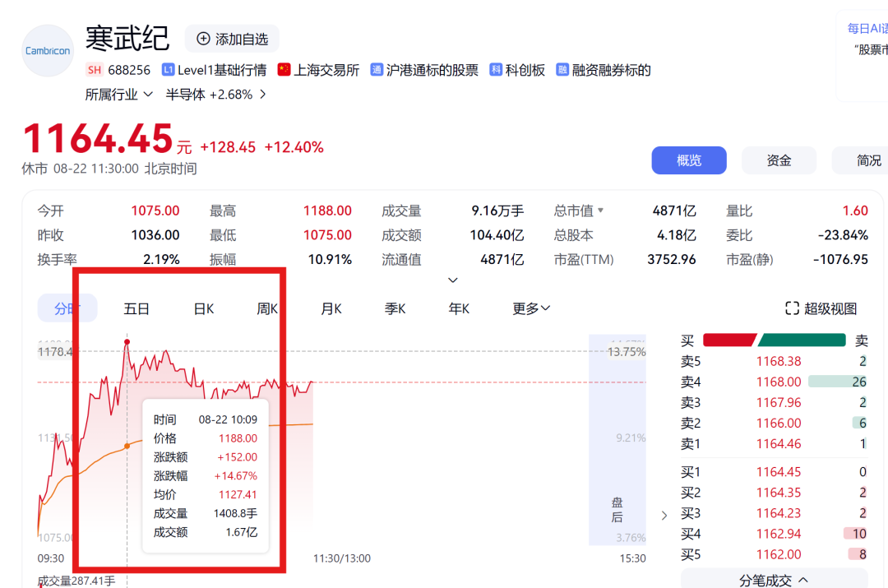The image size is (888, 588).
Task: Collapse the 分笔成交 section
Action: [x=803, y=581]
